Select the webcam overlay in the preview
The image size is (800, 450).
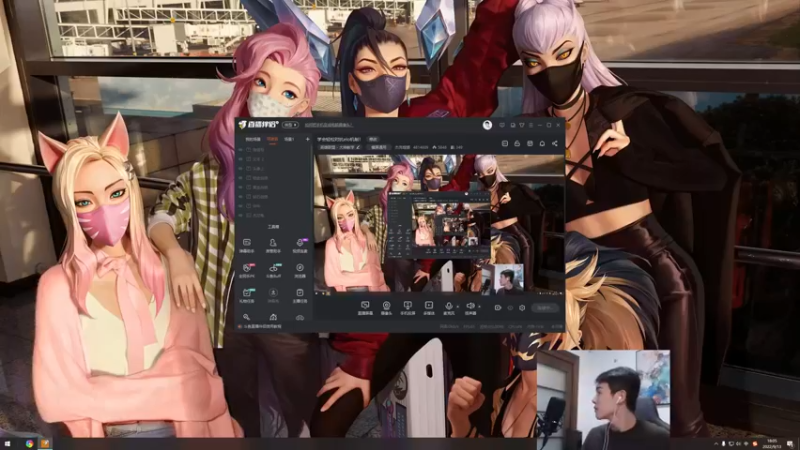pyautogui.click(x=503, y=279)
